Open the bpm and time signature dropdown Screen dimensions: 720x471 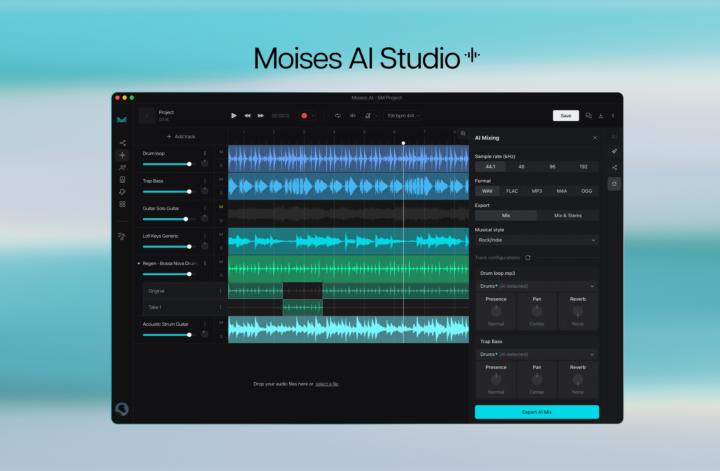click(403, 116)
